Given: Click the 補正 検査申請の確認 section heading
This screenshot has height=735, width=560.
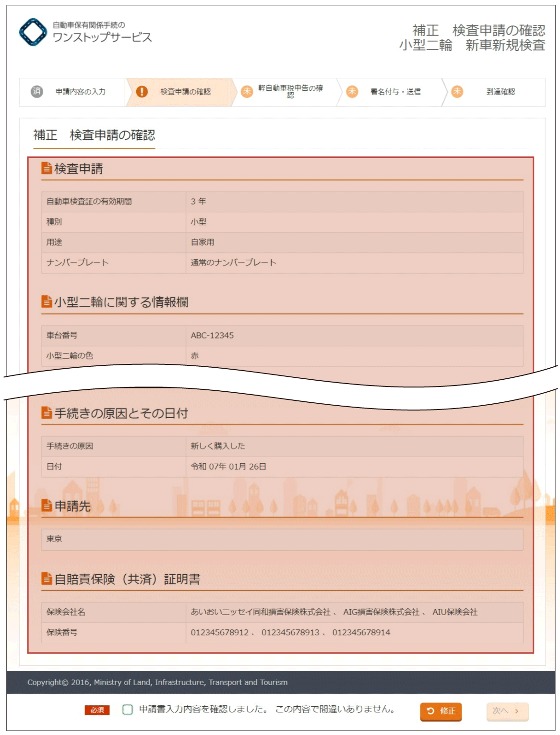Looking at the screenshot, I should 94,135.
